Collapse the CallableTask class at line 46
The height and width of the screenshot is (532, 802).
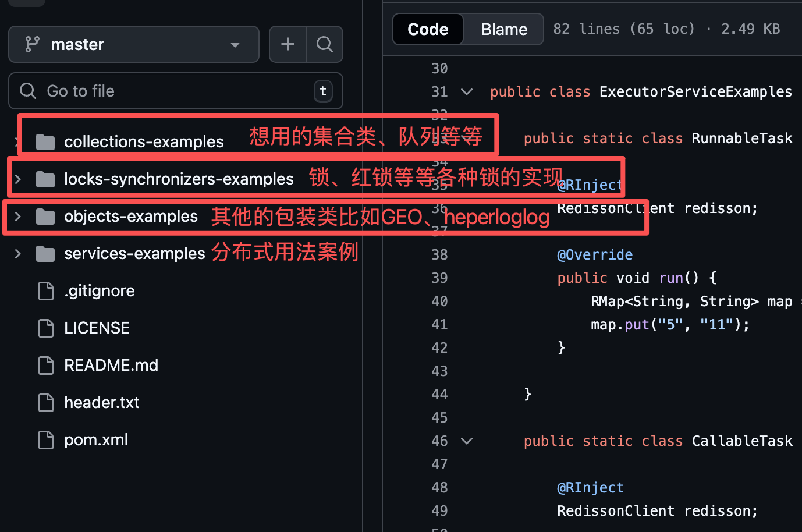coord(467,441)
